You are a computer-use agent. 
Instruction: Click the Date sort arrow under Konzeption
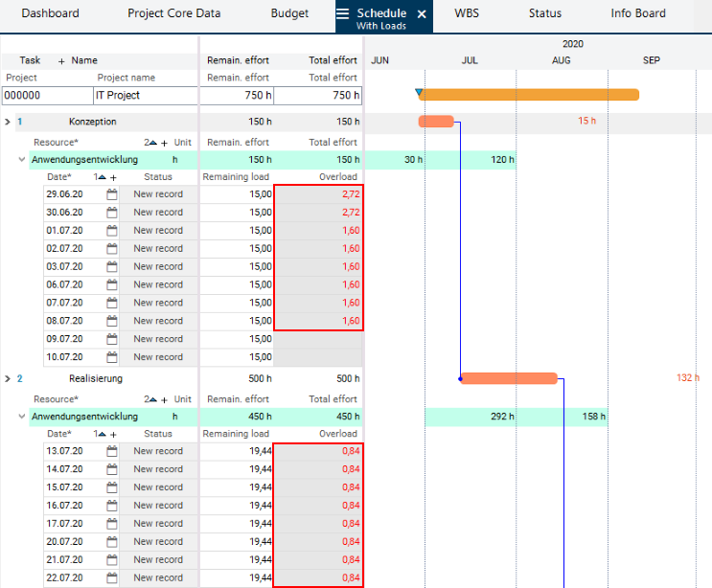102,177
